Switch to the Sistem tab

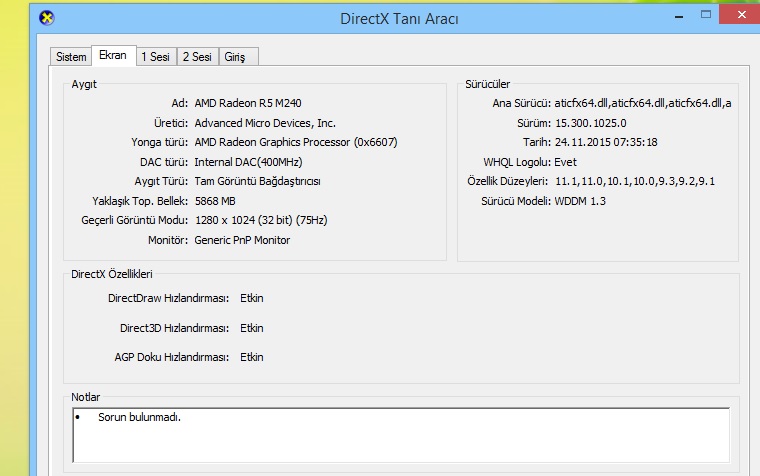point(71,57)
